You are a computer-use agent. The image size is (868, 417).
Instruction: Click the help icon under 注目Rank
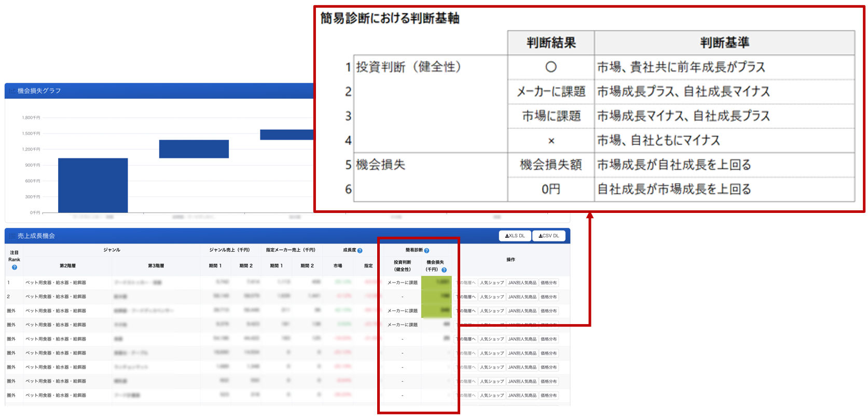tap(15, 267)
